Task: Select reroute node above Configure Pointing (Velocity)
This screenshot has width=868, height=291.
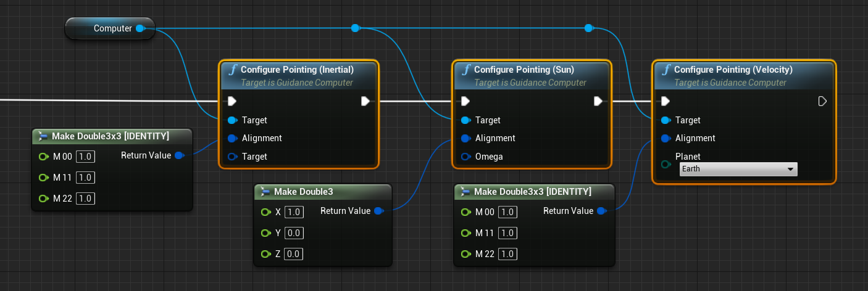Action: pyautogui.click(x=588, y=28)
